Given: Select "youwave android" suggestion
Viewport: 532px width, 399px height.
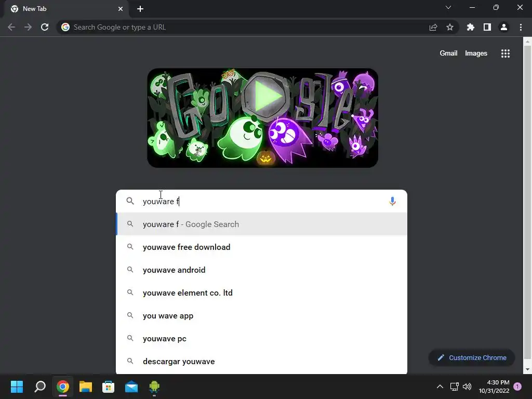Looking at the screenshot, I should [262, 270].
